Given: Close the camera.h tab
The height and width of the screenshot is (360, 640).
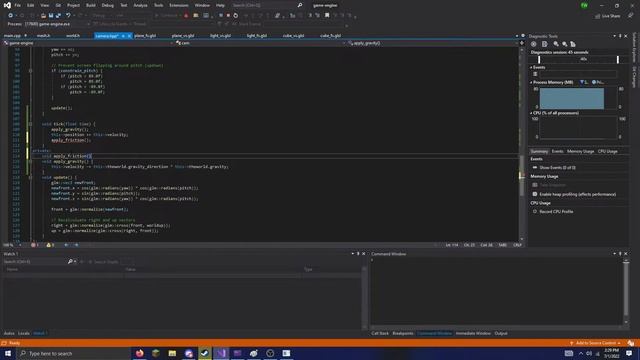Looking at the screenshot, I should 129,36.
